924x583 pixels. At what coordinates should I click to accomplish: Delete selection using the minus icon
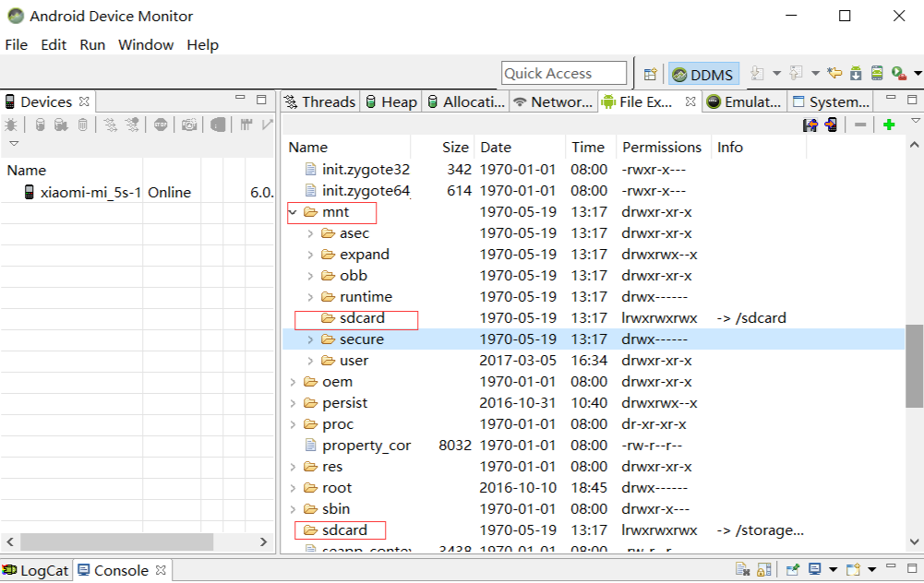coord(860,125)
